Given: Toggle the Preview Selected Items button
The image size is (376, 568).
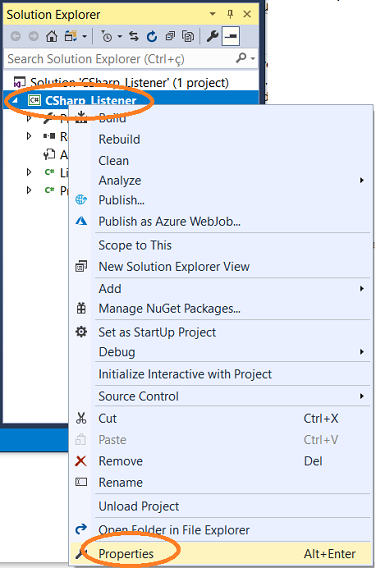Looking at the screenshot, I should click(x=231, y=36).
